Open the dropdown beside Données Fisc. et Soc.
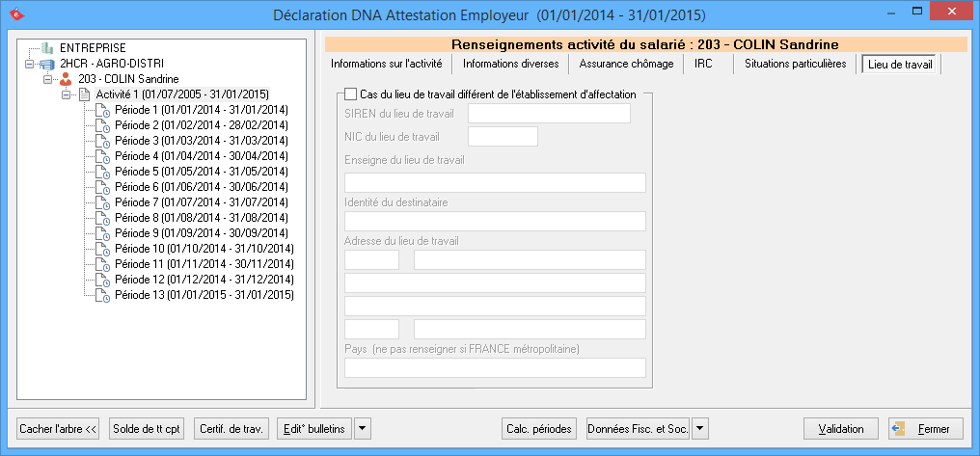The height and width of the screenshot is (456, 980). tap(700, 428)
